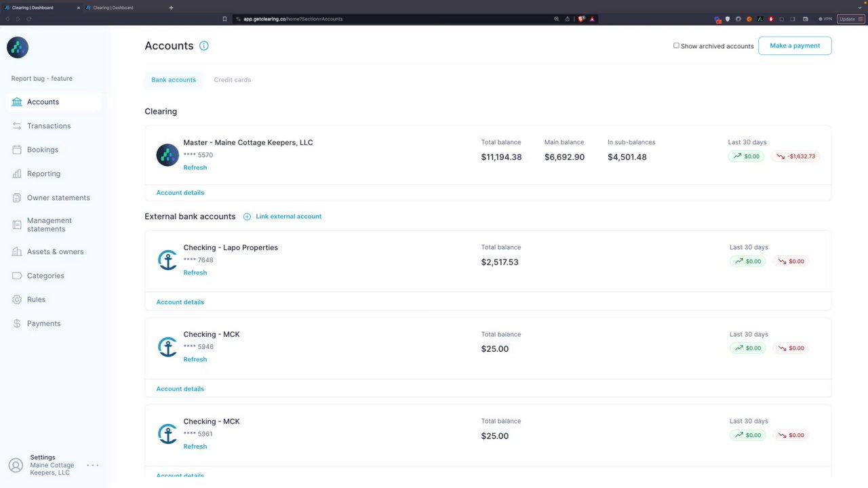Refresh the Master - Maine Cottage Keepers account
868x488 pixels.
(x=195, y=167)
